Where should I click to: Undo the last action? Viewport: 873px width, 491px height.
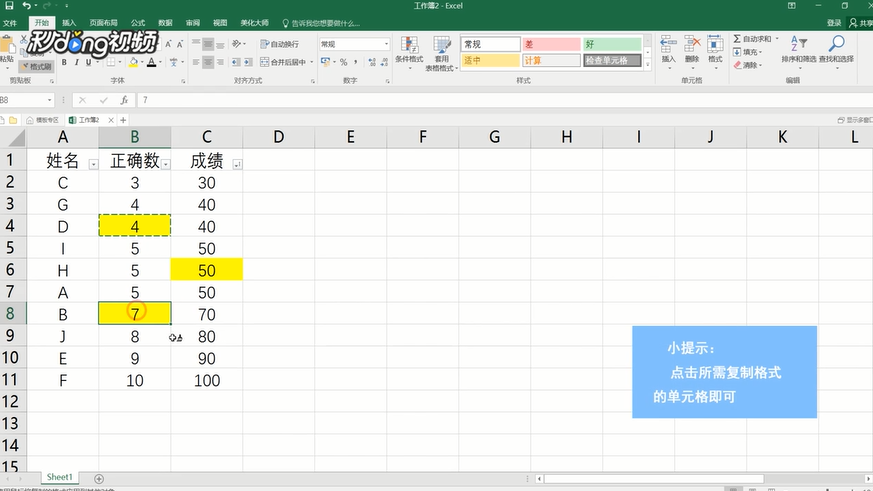(x=26, y=6)
